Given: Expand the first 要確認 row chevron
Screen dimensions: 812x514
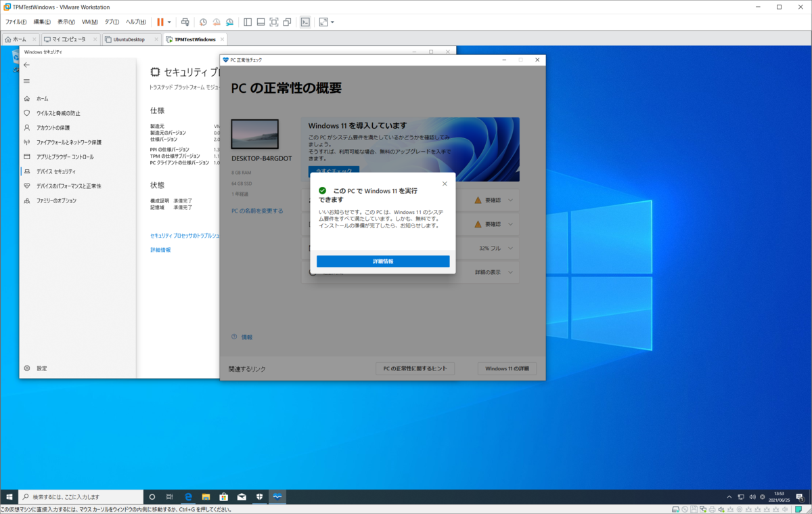Looking at the screenshot, I should pos(511,200).
